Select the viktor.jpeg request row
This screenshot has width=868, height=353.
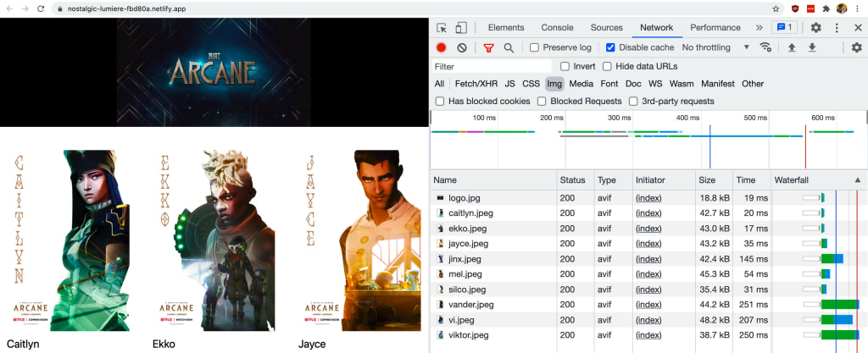click(x=648, y=334)
